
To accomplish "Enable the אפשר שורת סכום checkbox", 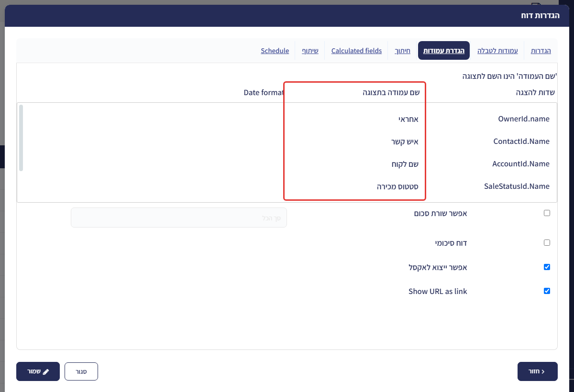I will tap(547, 213).
